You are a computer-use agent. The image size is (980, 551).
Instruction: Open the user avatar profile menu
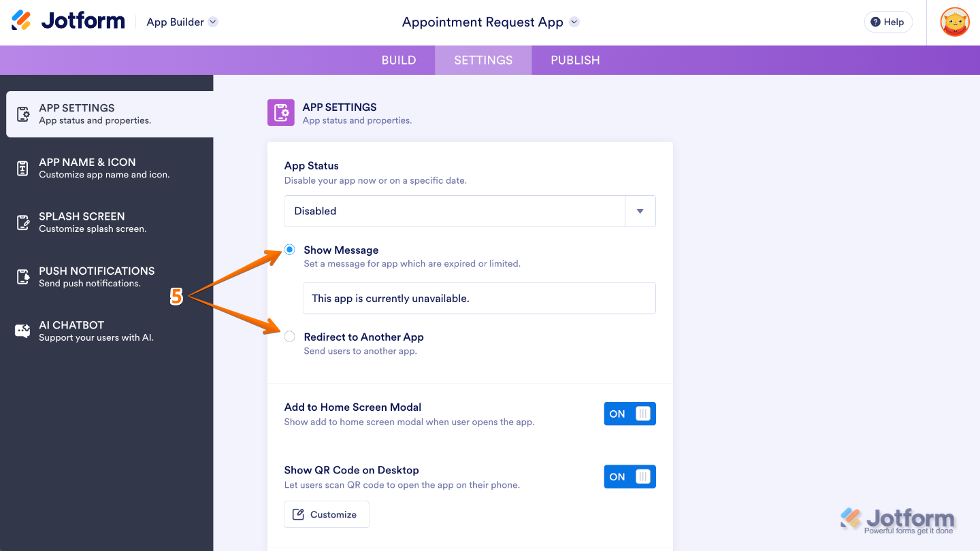coord(954,22)
